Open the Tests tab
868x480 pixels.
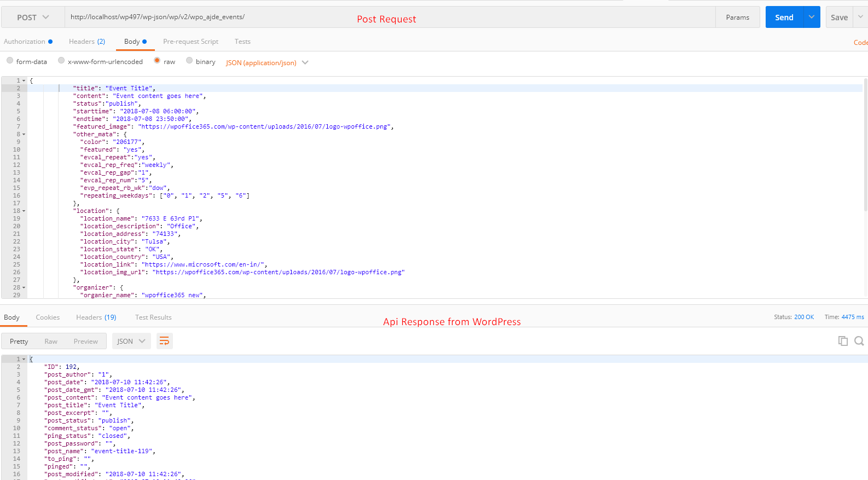click(242, 42)
